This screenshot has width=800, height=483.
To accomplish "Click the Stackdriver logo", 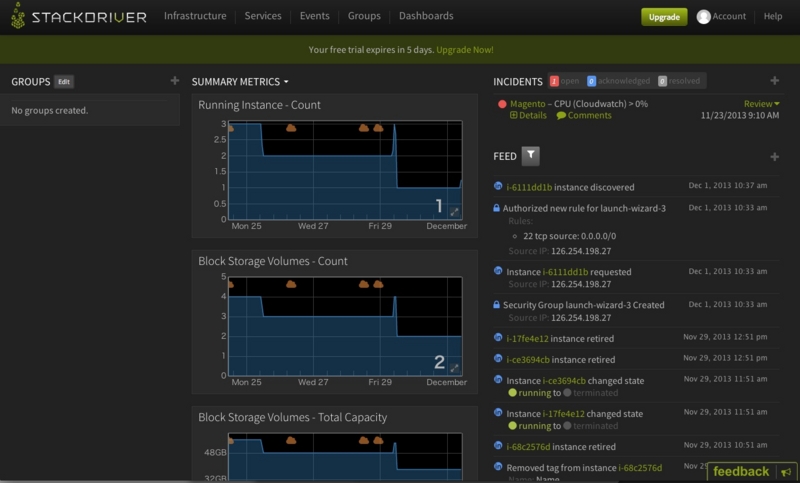I will [x=79, y=16].
